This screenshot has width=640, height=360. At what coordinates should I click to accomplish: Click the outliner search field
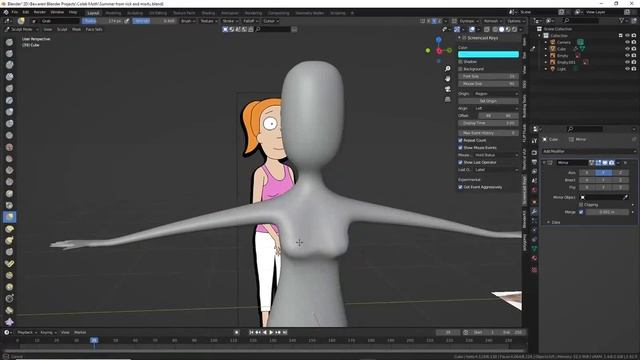tap(582, 20)
